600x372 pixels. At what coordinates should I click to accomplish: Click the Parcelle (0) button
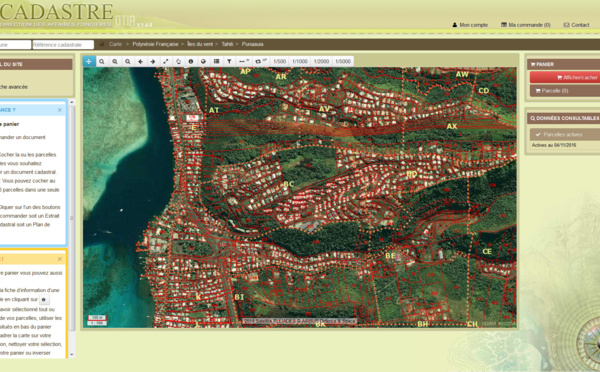pos(565,91)
